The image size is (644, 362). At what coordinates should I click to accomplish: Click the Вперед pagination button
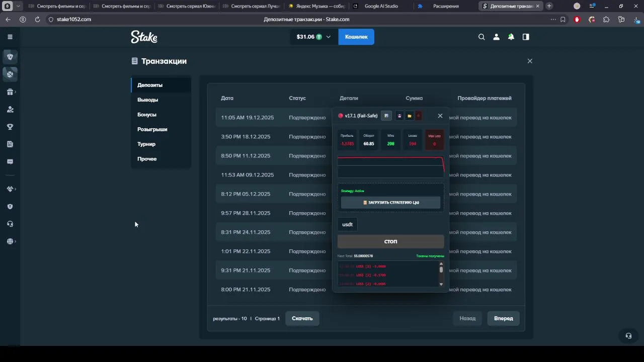click(504, 318)
